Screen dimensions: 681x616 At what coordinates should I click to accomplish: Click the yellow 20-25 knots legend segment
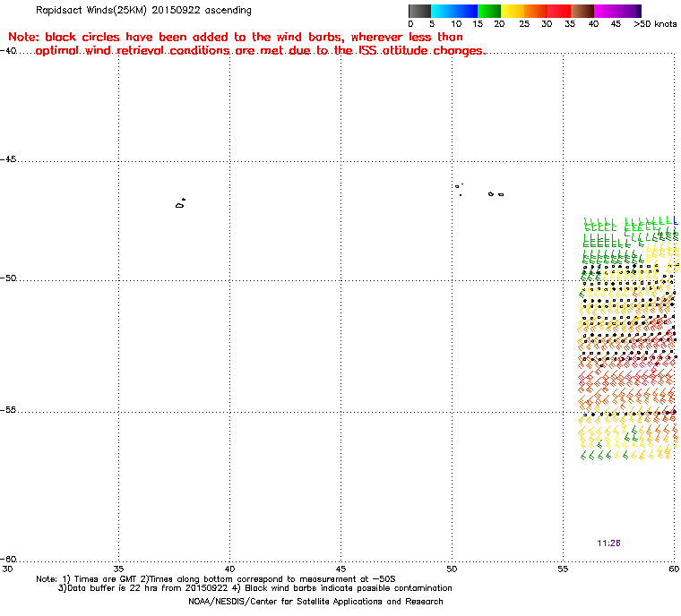point(513,11)
